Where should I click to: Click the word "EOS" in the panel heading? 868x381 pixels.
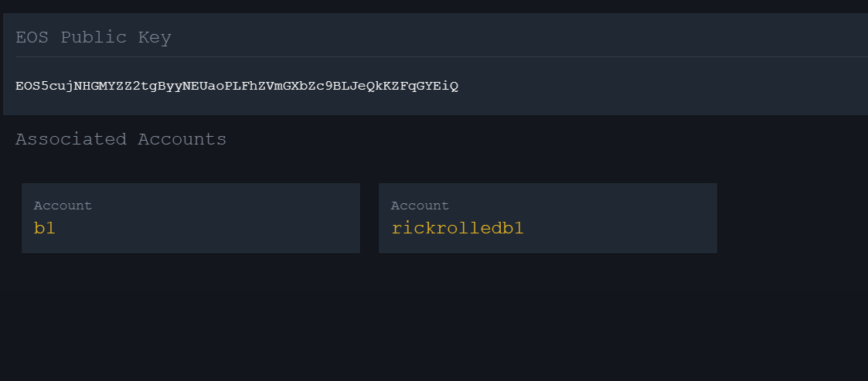click(x=32, y=38)
